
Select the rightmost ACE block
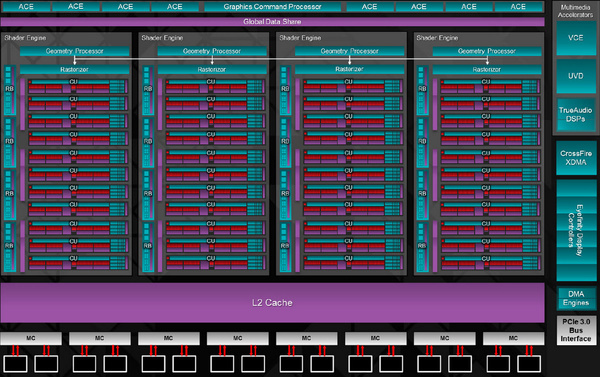[518, 7]
